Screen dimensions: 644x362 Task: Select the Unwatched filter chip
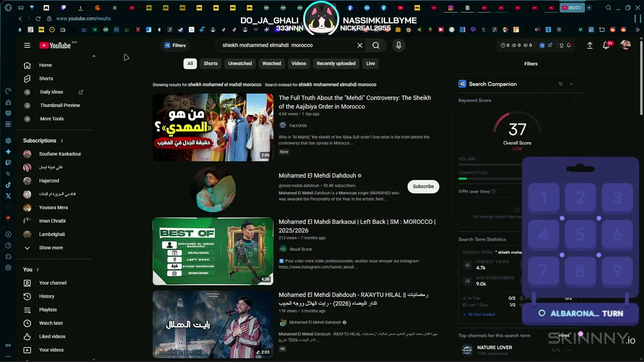pyautogui.click(x=240, y=64)
